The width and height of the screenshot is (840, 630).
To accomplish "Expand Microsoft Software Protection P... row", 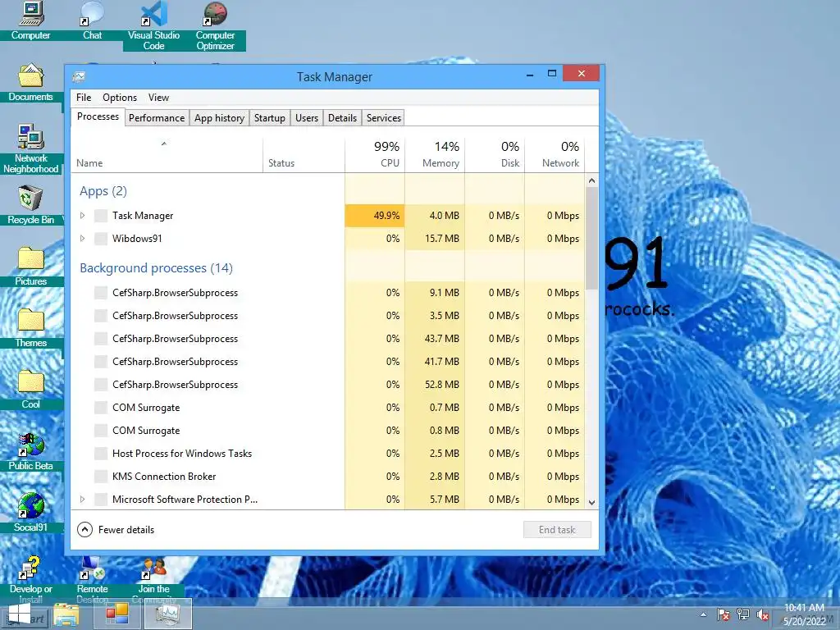I will [x=82, y=500].
